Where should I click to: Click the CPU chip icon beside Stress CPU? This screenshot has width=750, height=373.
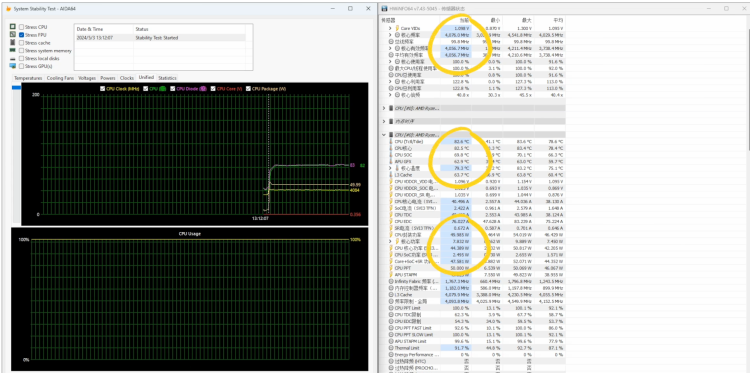pyautogui.click(x=12, y=27)
